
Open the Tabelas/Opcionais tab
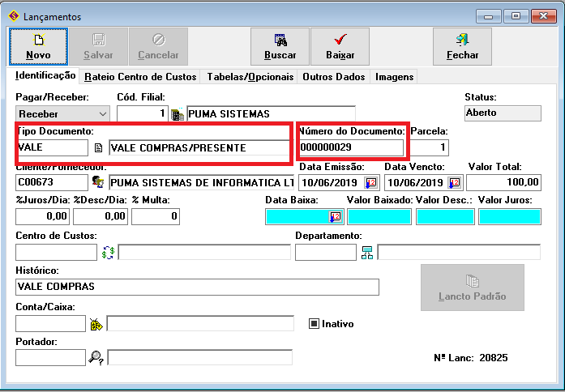250,77
